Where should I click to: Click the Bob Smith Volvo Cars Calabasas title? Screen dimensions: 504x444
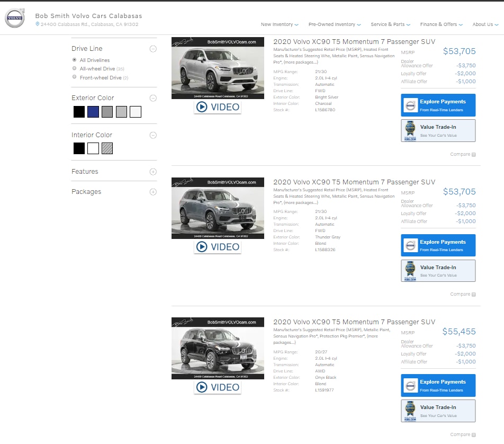[88, 16]
